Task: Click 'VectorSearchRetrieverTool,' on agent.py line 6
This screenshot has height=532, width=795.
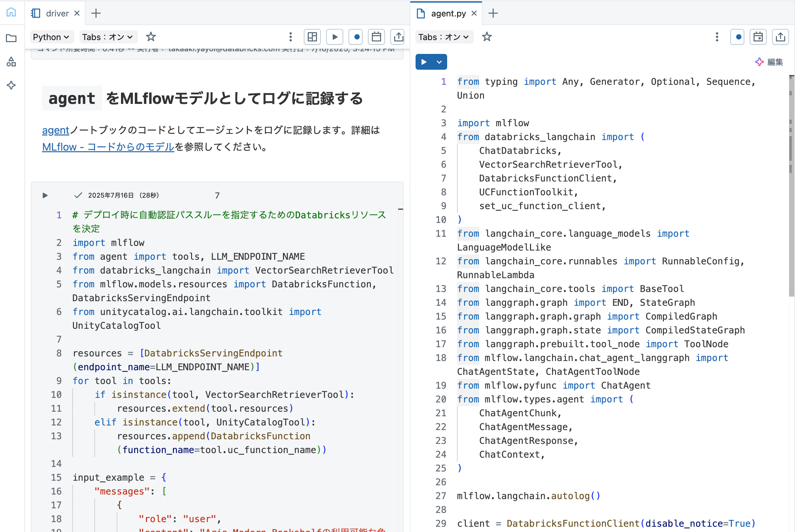Action: (550, 164)
